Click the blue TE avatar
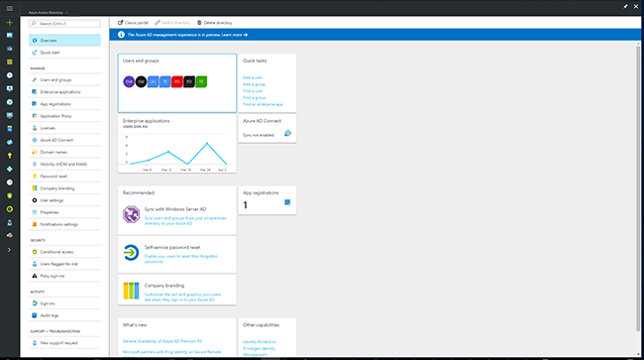Viewport: 644px width, 360px height. (x=165, y=81)
